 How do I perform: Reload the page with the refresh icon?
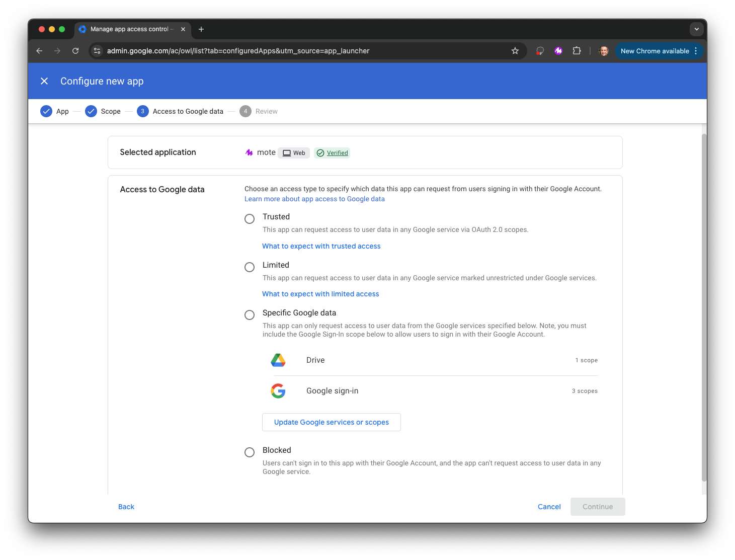(x=75, y=51)
